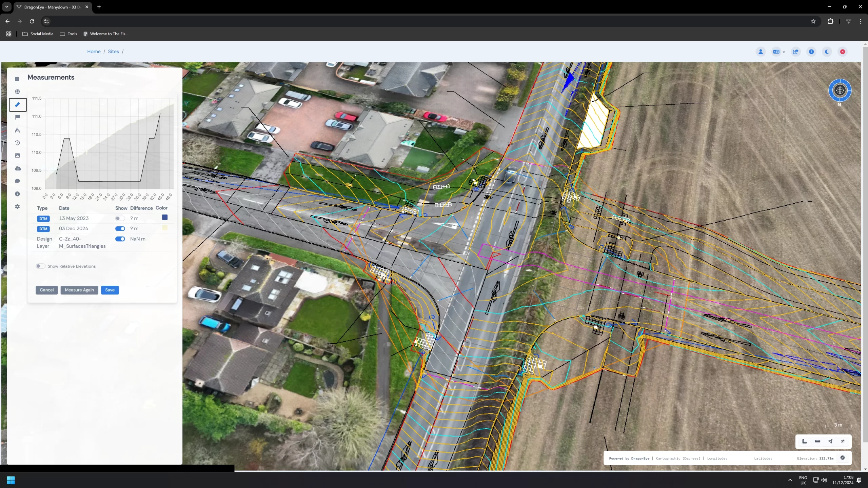Open the taskbar clock showing 17:08
Screen dimensions: 868x488
click(843, 480)
